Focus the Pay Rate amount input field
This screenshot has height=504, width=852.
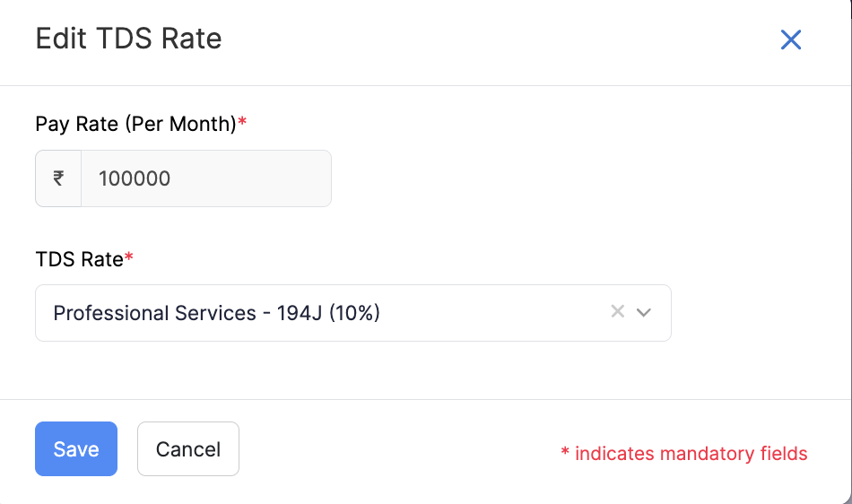205,178
